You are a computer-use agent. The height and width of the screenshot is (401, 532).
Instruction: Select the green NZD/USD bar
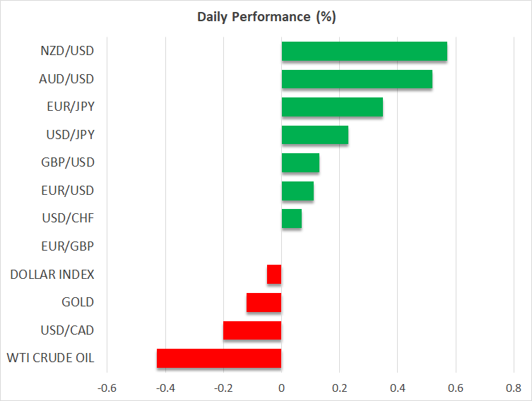(x=364, y=52)
